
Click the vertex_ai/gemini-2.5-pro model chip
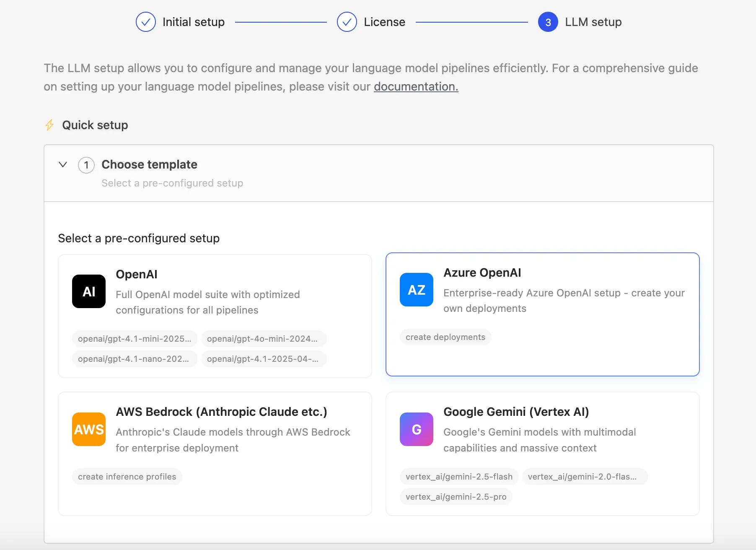click(456, 497)
